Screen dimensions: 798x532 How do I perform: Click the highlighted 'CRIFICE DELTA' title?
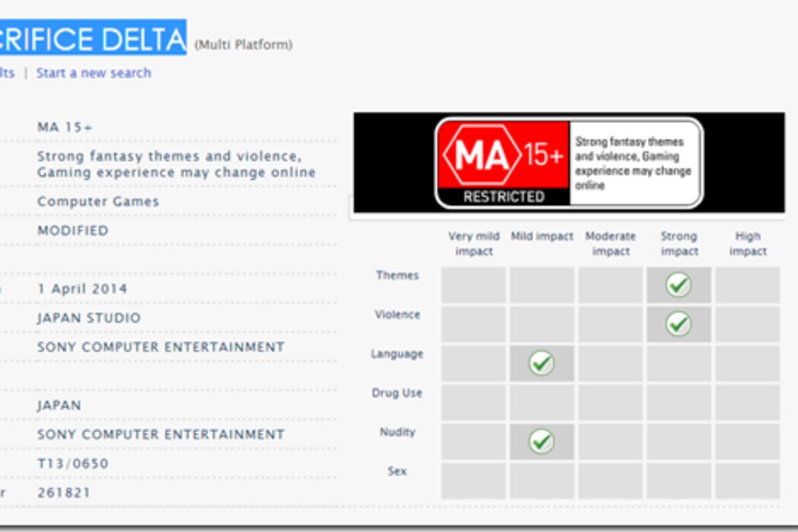tap(93, 39)
